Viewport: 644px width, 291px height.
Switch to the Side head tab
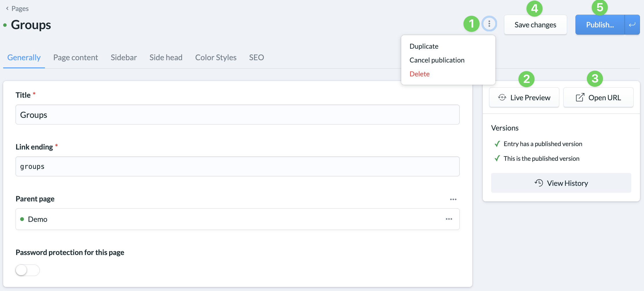coord(166,57)
